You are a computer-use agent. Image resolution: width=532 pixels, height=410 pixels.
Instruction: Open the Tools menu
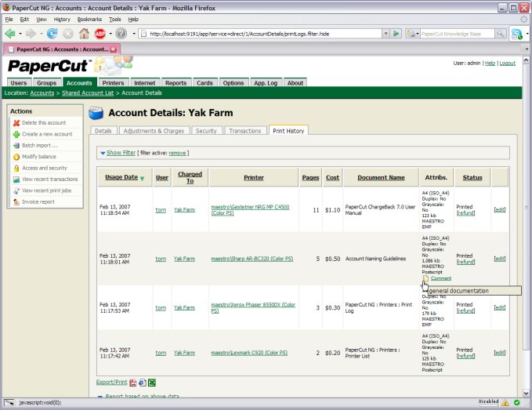pos(115,20)
